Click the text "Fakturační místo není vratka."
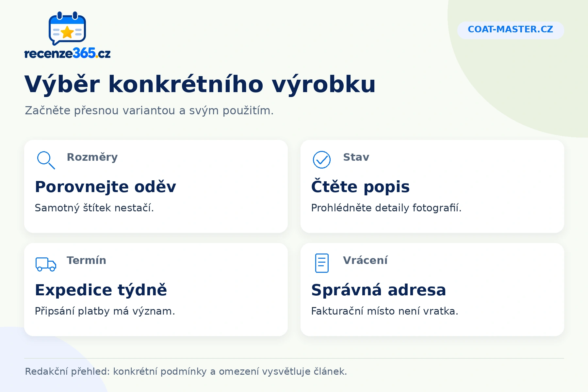The image size is (588, 392). point(384,311)
